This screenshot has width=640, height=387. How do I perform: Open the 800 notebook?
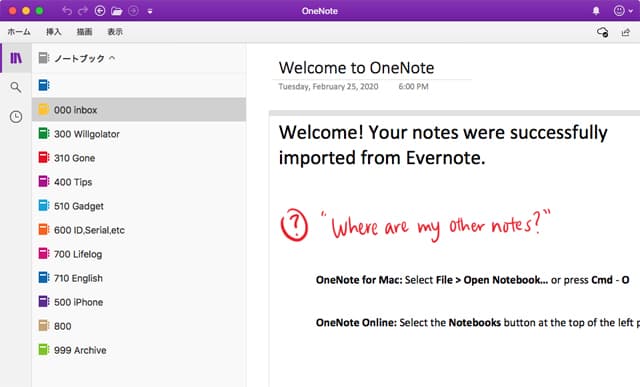click(139, 326)
